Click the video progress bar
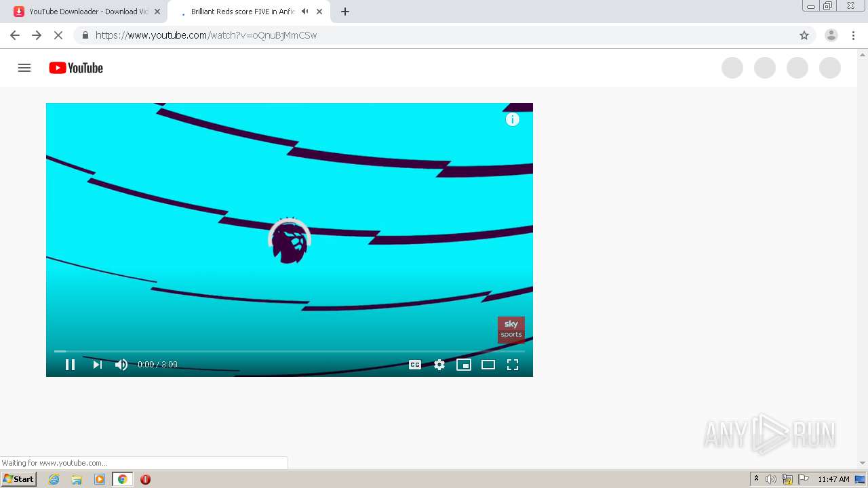 coord(290,351)
